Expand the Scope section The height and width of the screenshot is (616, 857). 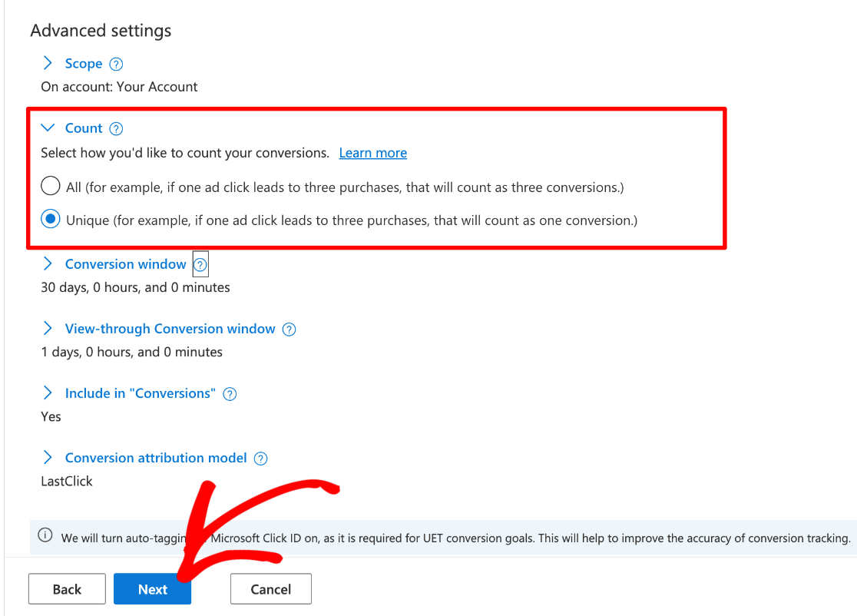coord(46,64)
